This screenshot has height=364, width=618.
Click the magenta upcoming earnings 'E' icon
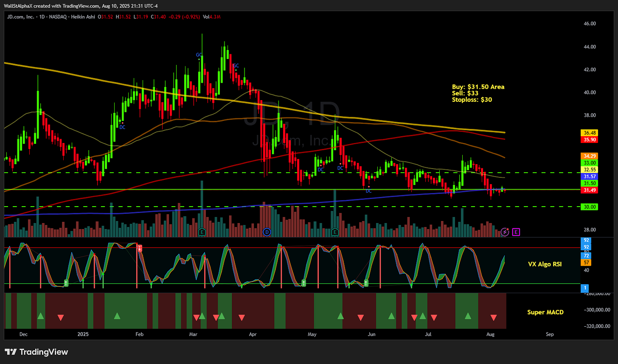click(516, 232)
